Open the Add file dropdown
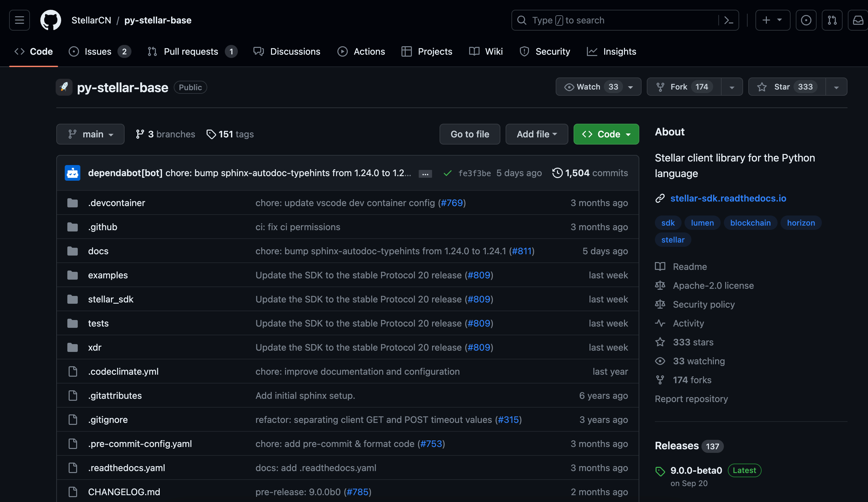The image size is (868, 502). pyautogui.click(x=536, y=134)
